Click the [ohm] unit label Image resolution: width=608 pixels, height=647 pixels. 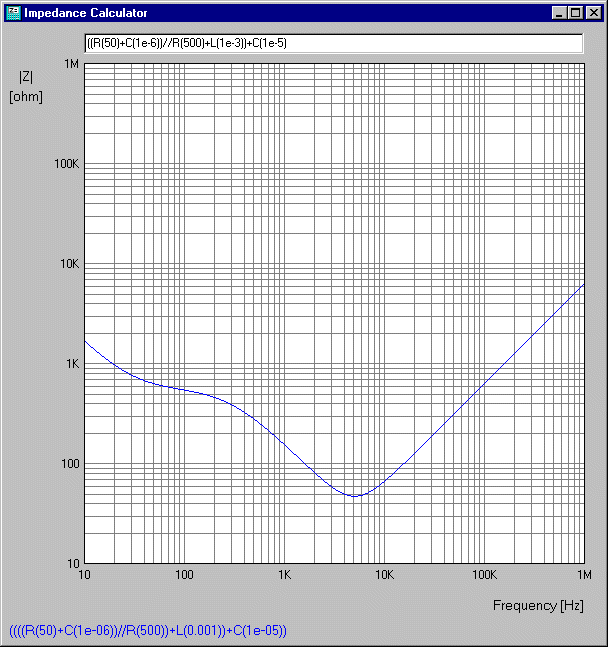(26, 97)
